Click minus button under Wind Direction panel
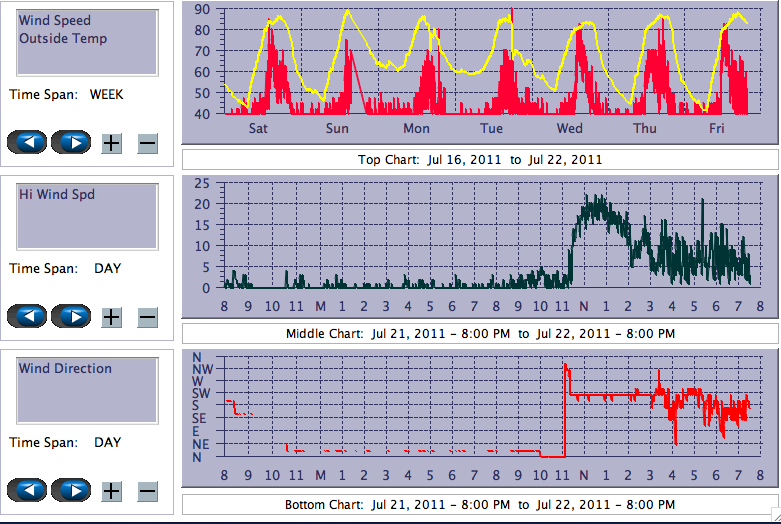Image resolution: width=781 pixels, height=524 pixels. point(147,491)
